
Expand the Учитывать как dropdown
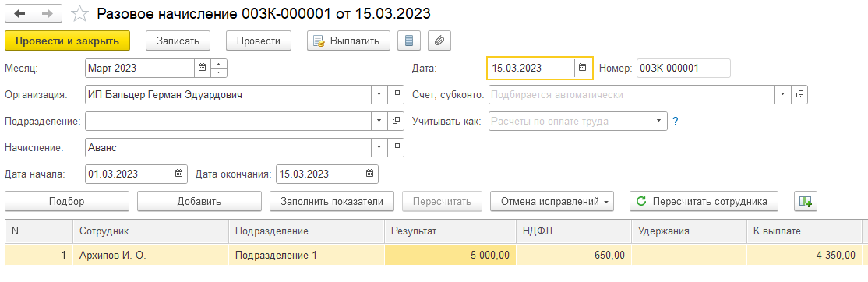click(658, 121)
